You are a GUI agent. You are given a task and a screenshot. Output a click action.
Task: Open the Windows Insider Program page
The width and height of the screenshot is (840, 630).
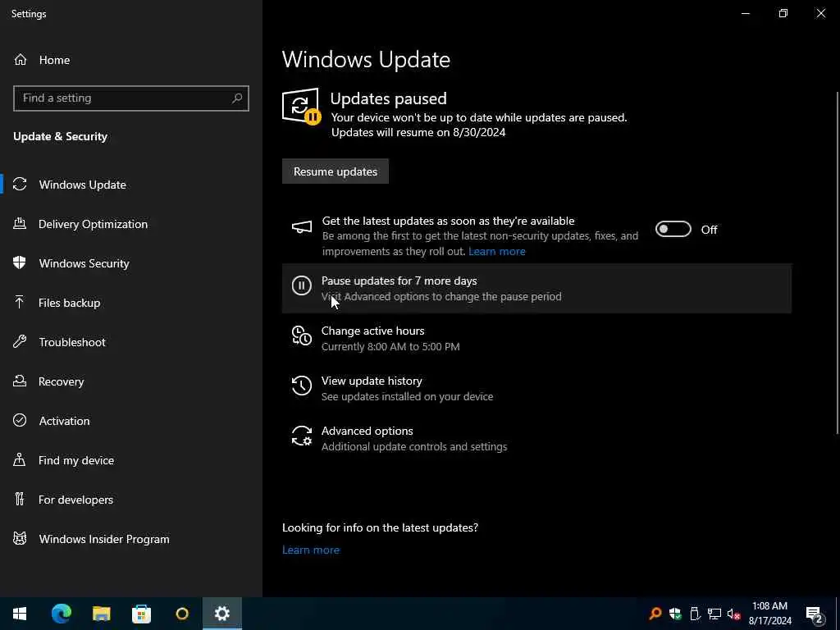[131, 539]
